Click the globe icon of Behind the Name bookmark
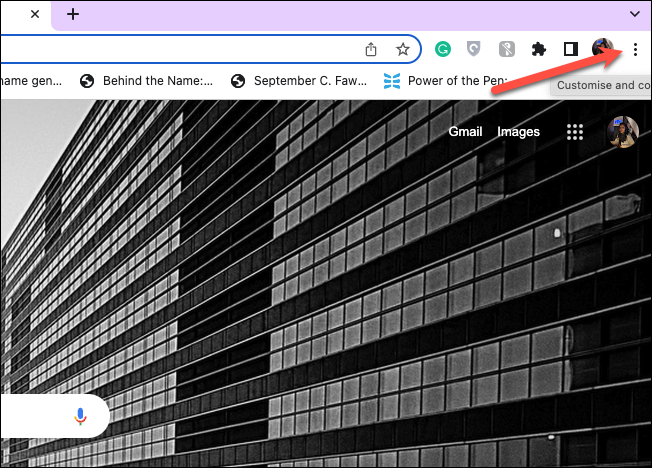This screenshot has height=468, width=652. [87, 81]
